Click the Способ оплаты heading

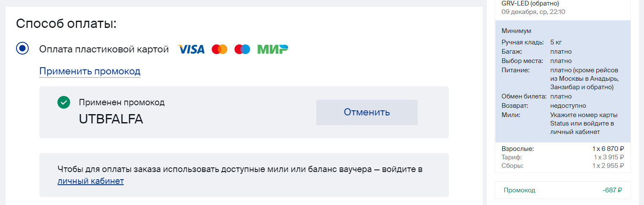[66, 24]
